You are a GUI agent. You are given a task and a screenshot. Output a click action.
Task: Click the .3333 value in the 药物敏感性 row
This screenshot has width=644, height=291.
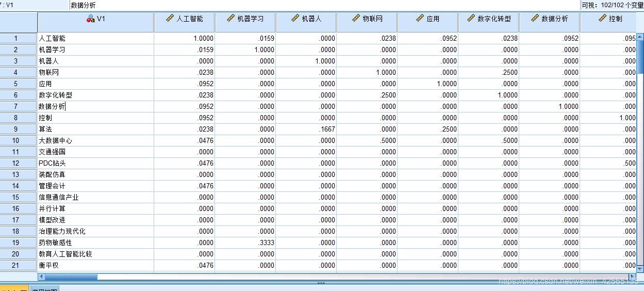click(x=266, y=242)
